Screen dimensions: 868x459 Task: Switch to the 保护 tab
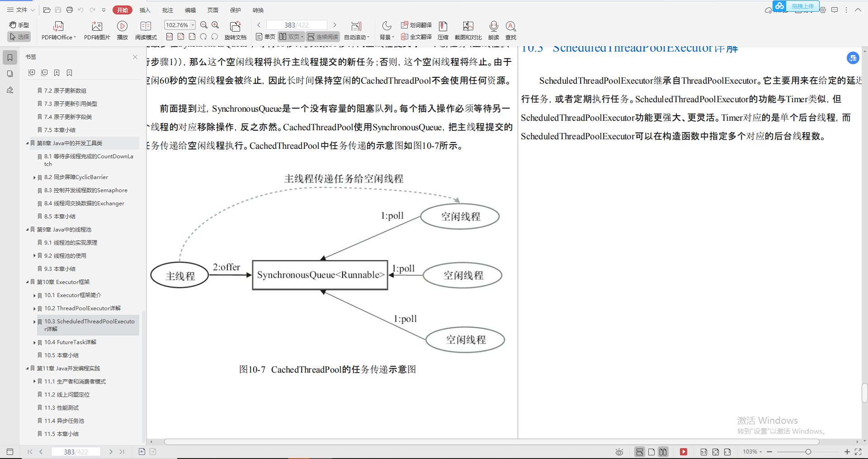pos(235,10)
